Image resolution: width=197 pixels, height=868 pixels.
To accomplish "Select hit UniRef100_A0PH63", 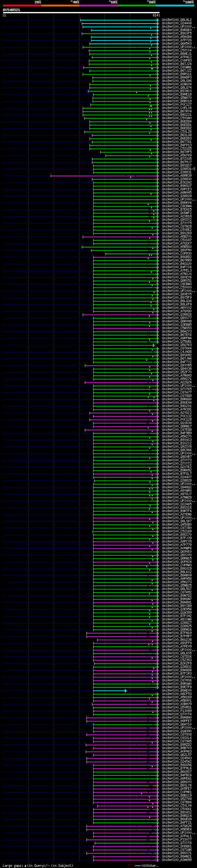I will tap(176, 751).
